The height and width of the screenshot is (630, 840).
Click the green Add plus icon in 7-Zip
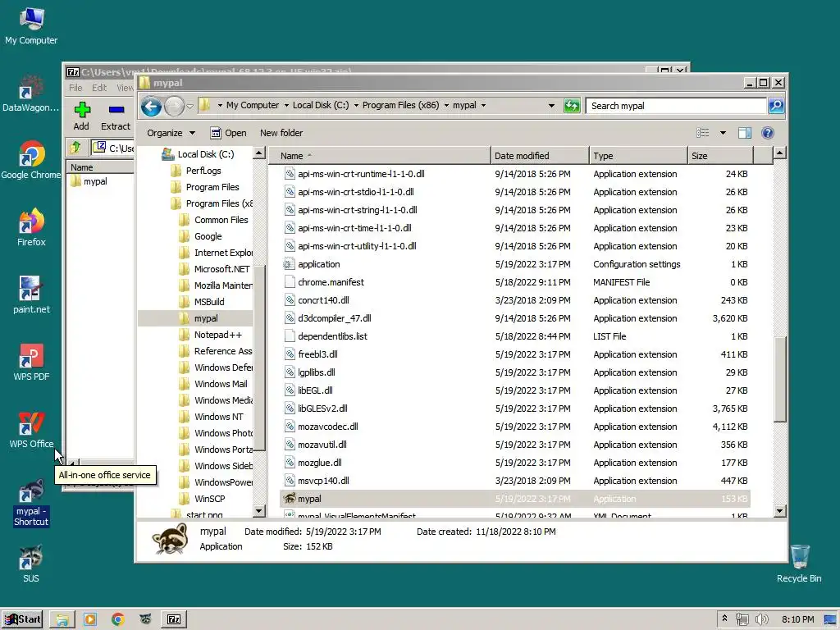click(x=82, y=110)
